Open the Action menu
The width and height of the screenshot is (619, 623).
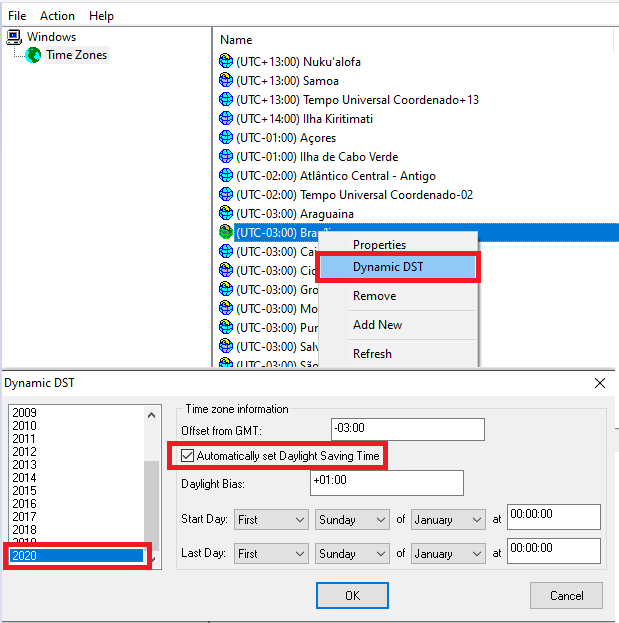(58, 16)
